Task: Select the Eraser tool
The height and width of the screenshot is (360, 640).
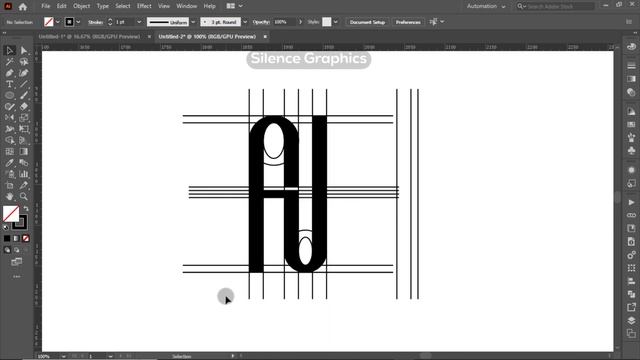Action: (x=24, y=107)
